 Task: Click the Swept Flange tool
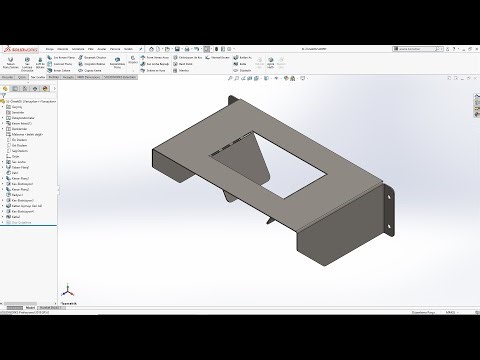117,63
